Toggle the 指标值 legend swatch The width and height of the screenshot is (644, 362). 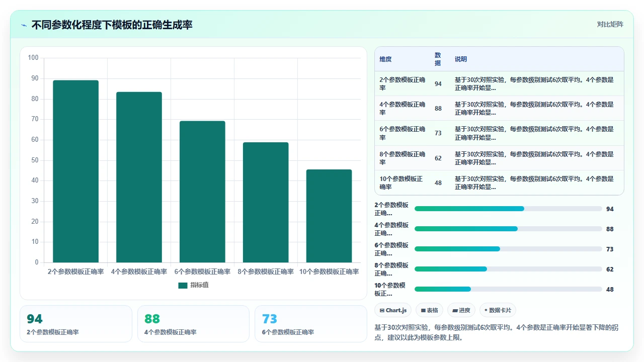[x=183, y=285]
